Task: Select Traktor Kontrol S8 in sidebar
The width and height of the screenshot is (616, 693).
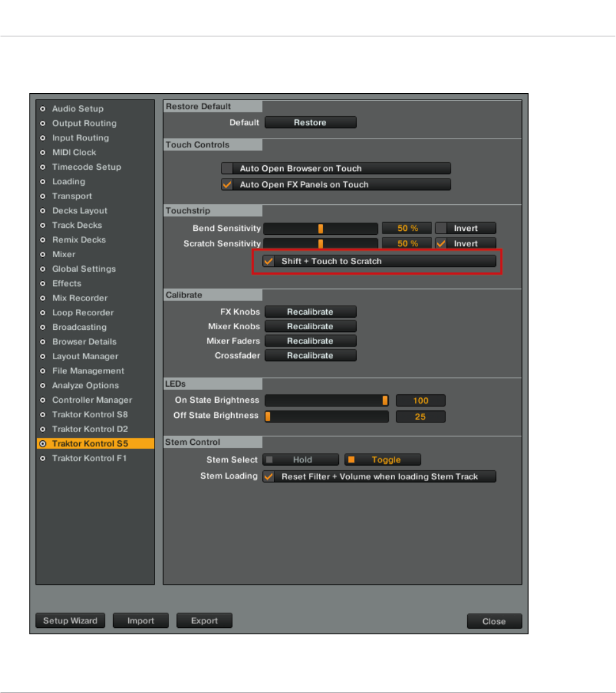Action: point(89,415)
